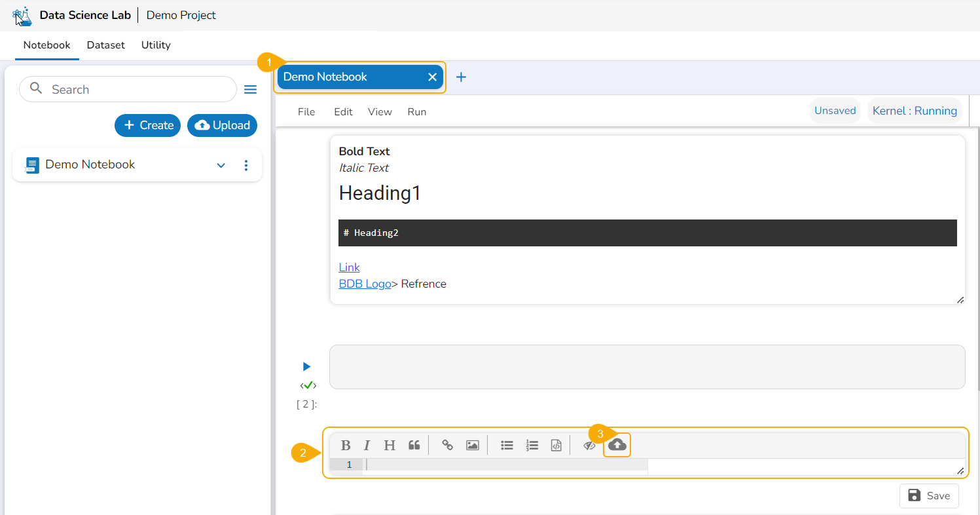This screenshot has height=515, width=980.
Task: Click the Italic Text line in markdown output
Action: coord(363,168)
